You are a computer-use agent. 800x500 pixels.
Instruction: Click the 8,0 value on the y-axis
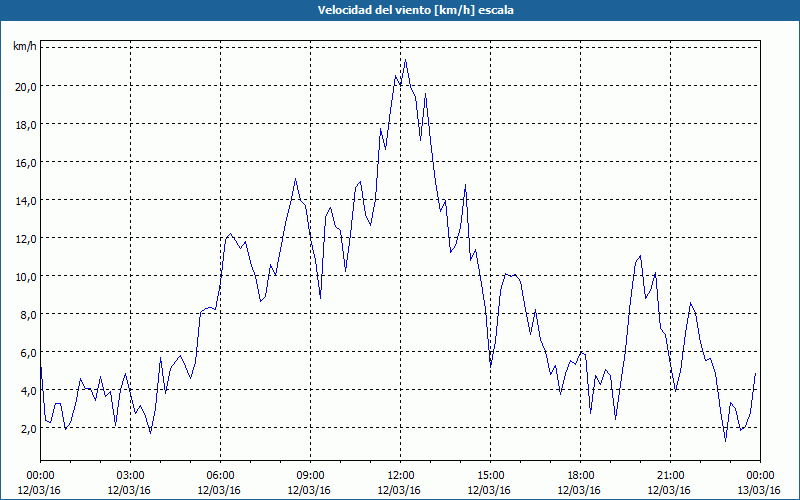pyautogui.click(x=28, y=315)
